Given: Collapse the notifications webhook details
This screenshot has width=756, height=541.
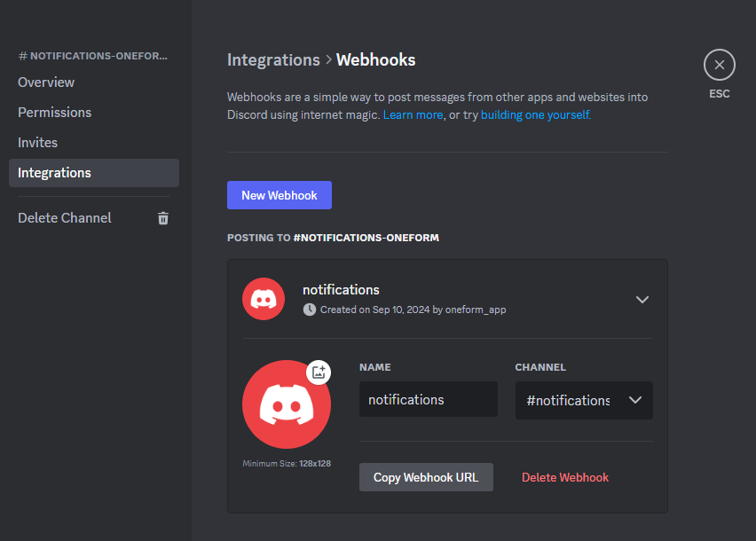Looking at the screenshot, I should click(x=642, y=300).
